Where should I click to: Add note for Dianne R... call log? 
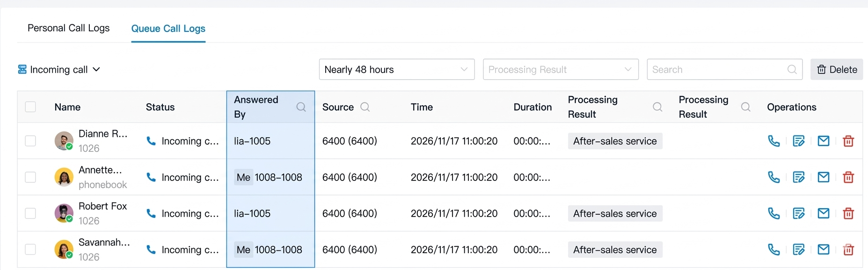pos(799,141)
